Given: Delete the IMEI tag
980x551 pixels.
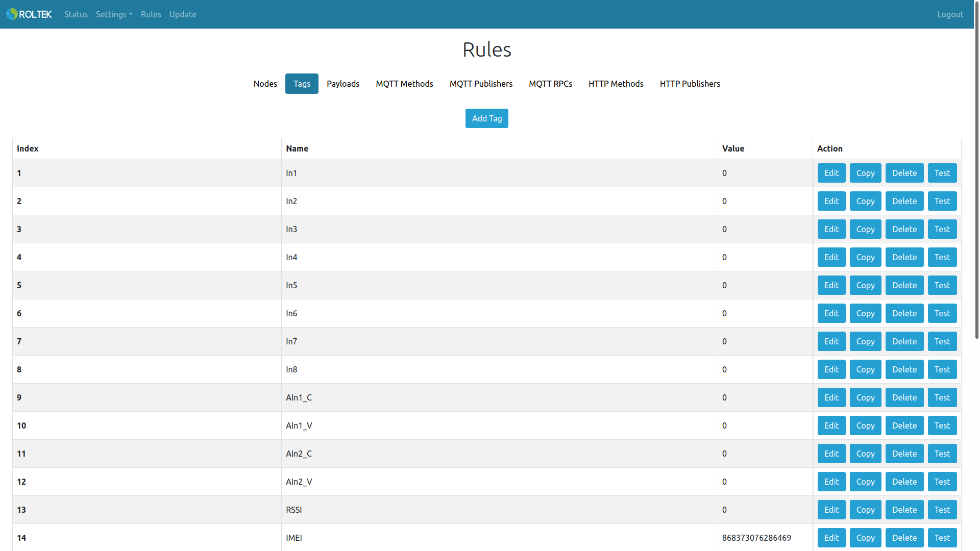Looking at the screenshot, I should pyautogui.click(x=904, y=538).
